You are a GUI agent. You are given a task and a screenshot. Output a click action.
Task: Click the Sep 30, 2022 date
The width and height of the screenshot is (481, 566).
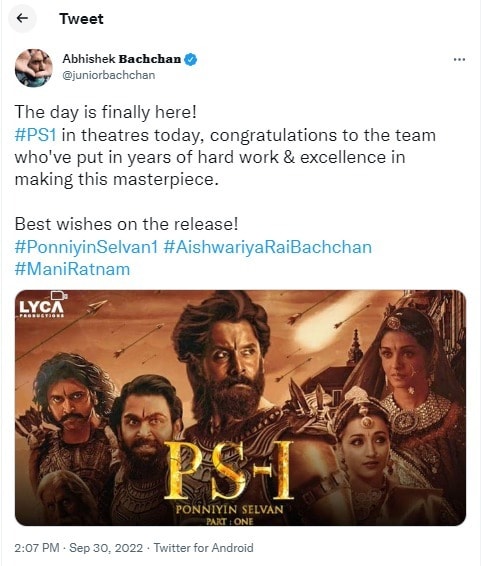[x=106, y=548]
